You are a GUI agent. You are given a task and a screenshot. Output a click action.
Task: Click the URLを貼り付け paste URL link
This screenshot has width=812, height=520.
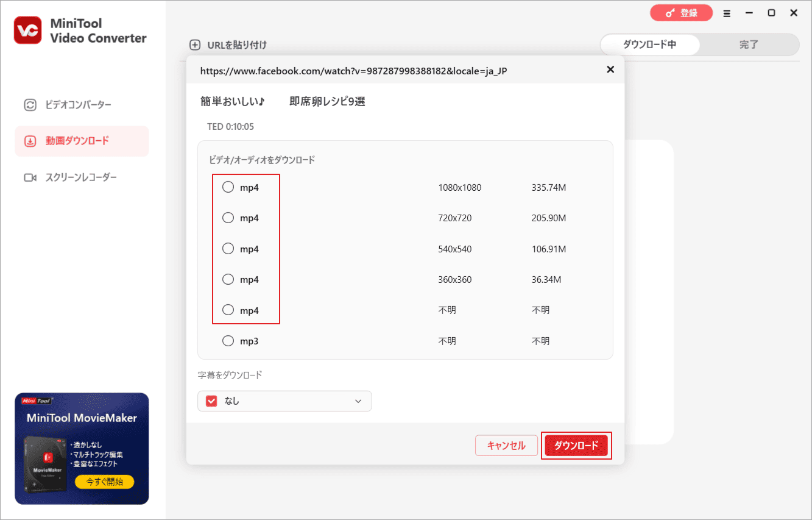click(x=237, y=45)
